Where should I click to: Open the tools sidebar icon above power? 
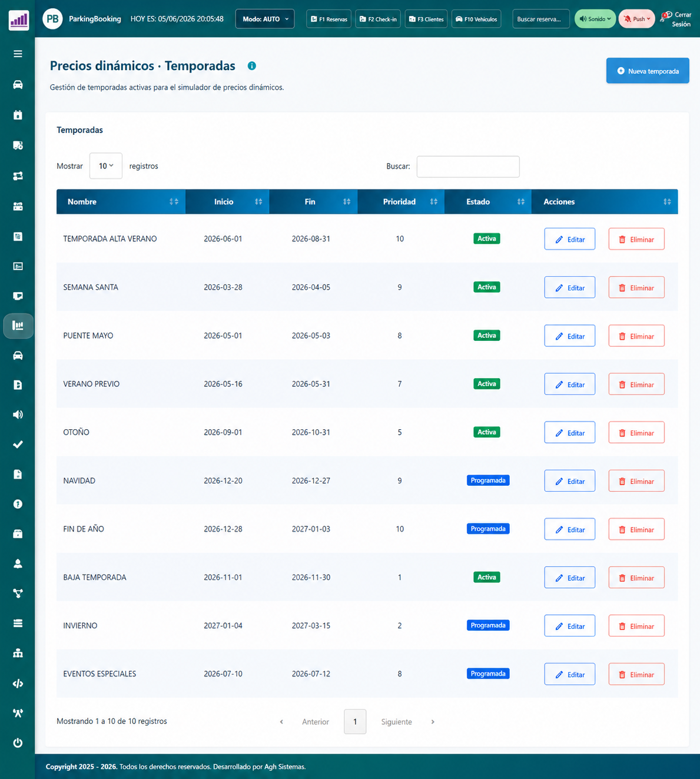tap(18, 713)
